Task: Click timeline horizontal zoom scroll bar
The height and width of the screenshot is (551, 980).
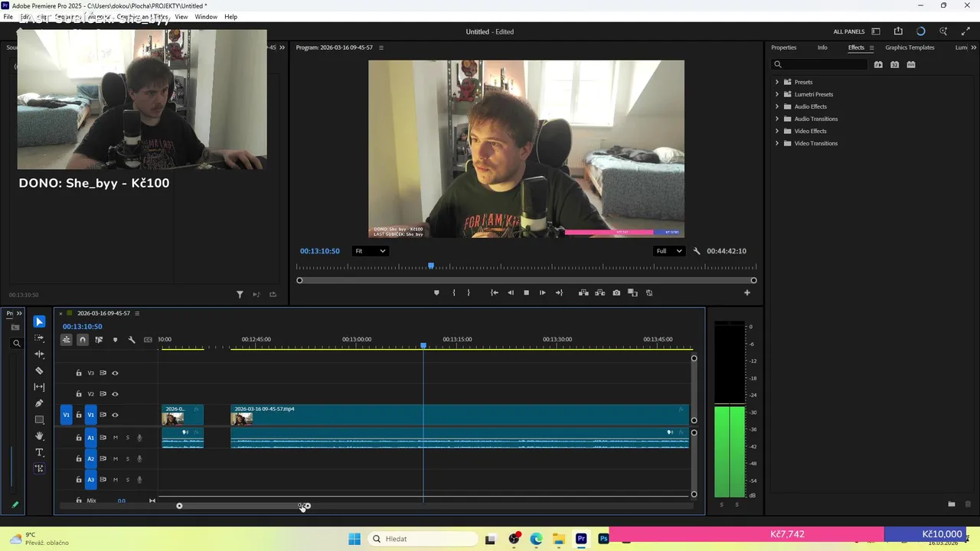Action: [242, 506]
